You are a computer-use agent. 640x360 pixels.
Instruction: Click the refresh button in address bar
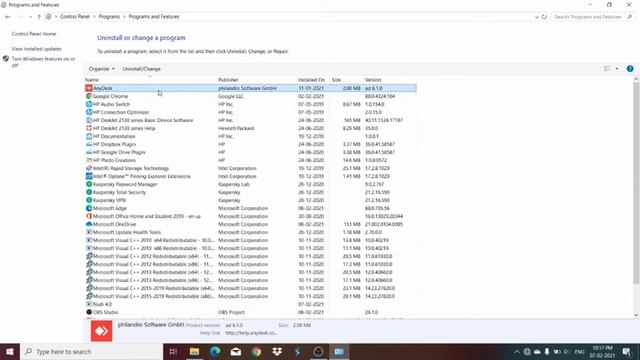(x=544, y=17)
